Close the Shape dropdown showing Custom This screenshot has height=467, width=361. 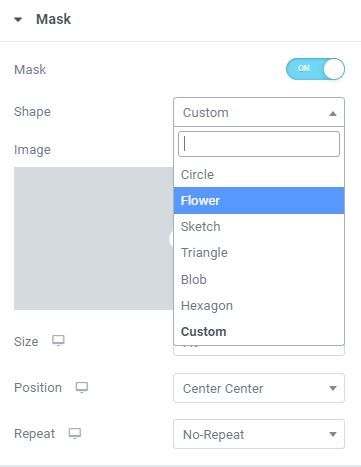pyautogui.click(x=259, y=112)
